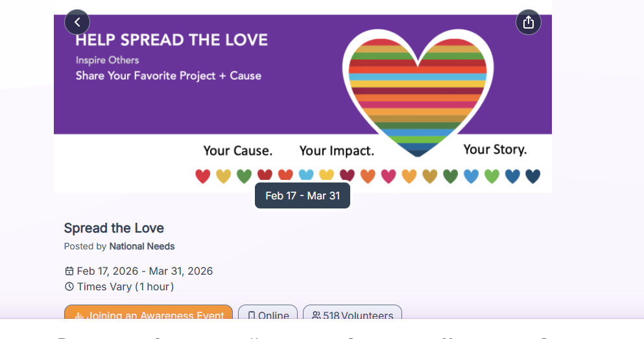The image size is (644, 339).
Task: Click the first red heart in the row
Action: pos(203,176)
